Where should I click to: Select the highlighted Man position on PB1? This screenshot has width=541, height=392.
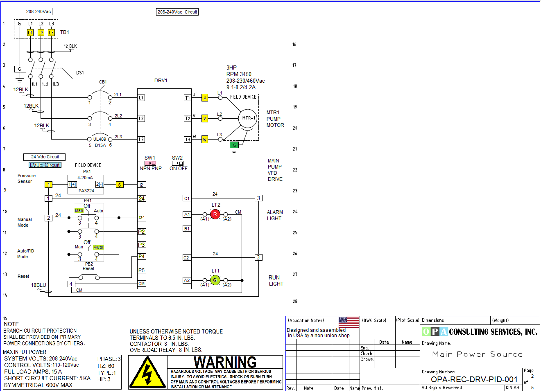[x=79, y=210]
